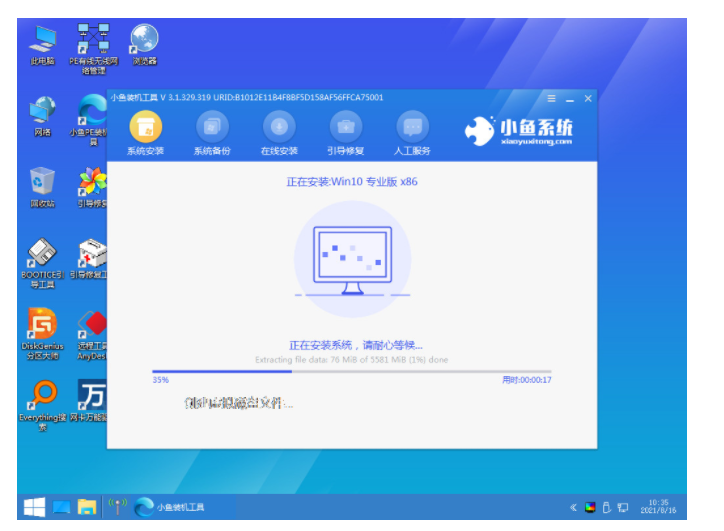This screenshot has width=724, height=531.
Task: Open the hamburger menu in installer title bar
Action: click(551, 98)
